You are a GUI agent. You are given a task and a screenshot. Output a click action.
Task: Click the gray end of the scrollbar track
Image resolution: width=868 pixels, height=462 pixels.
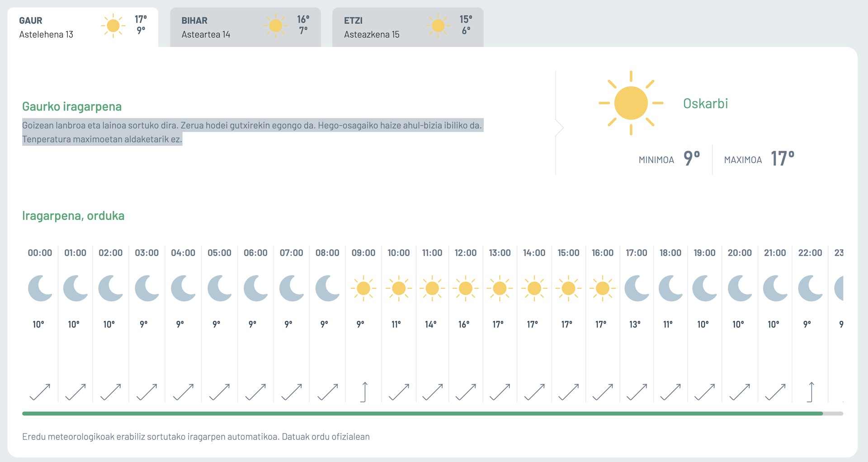tap(833, 414)
